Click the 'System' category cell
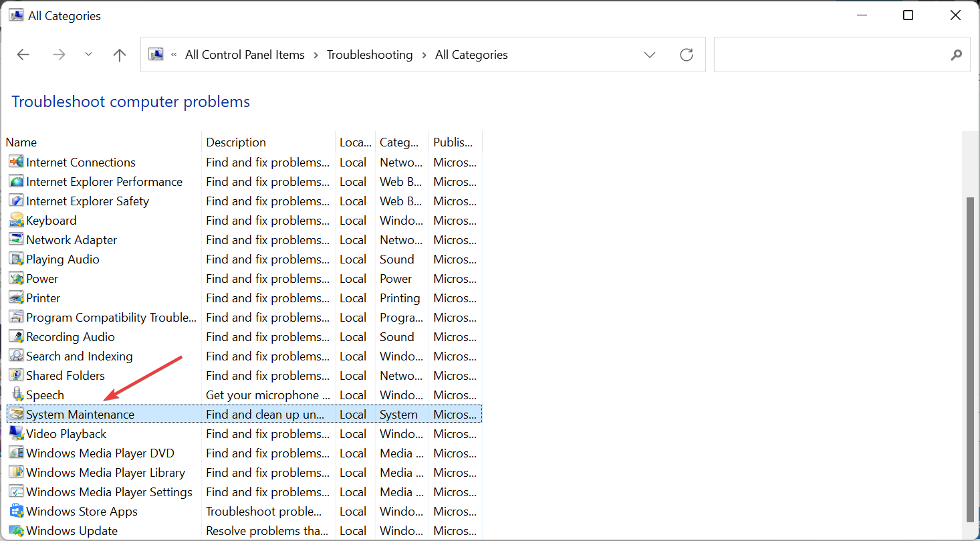This screenshot has height=541, width=980. tap(398, 415)
